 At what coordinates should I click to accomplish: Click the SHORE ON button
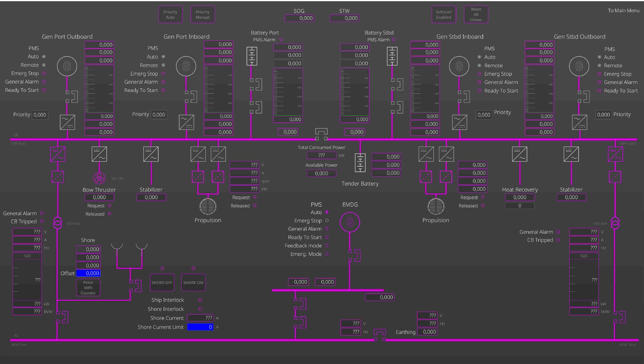(x=193, y=282)
